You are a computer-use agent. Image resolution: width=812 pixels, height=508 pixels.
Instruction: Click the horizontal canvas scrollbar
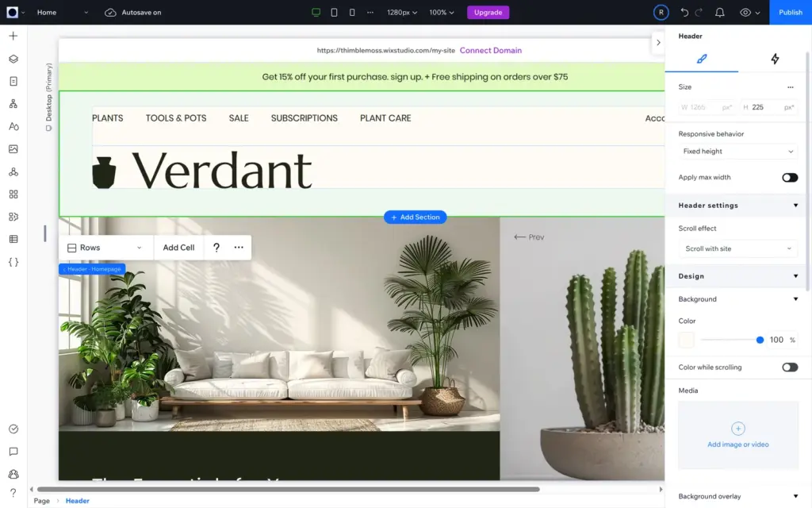tap(289, 489)
